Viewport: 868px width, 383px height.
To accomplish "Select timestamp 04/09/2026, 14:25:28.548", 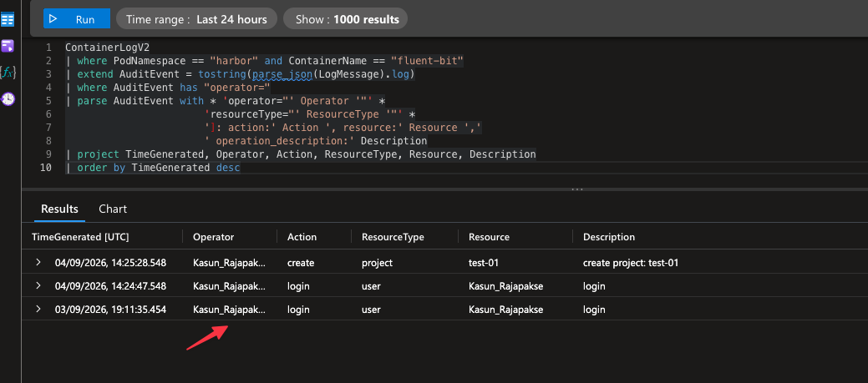I will click(x=111, y=263).
